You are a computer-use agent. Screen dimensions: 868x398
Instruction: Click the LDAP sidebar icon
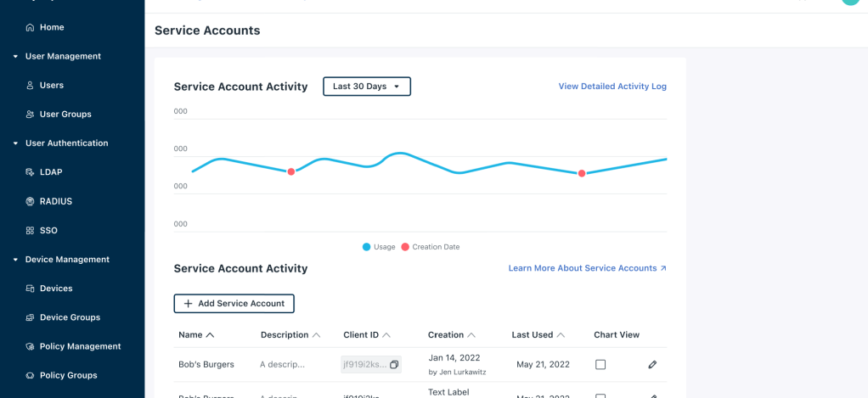click(x=31, y=172)
